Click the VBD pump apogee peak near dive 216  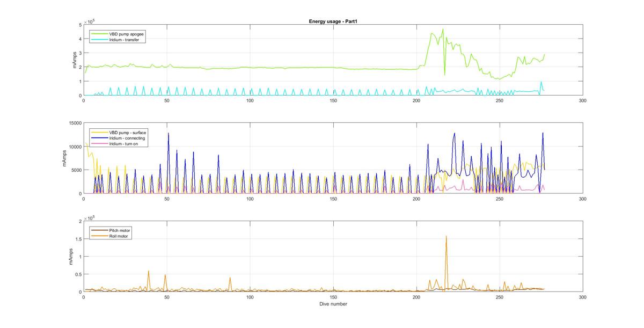coord(443,29)
